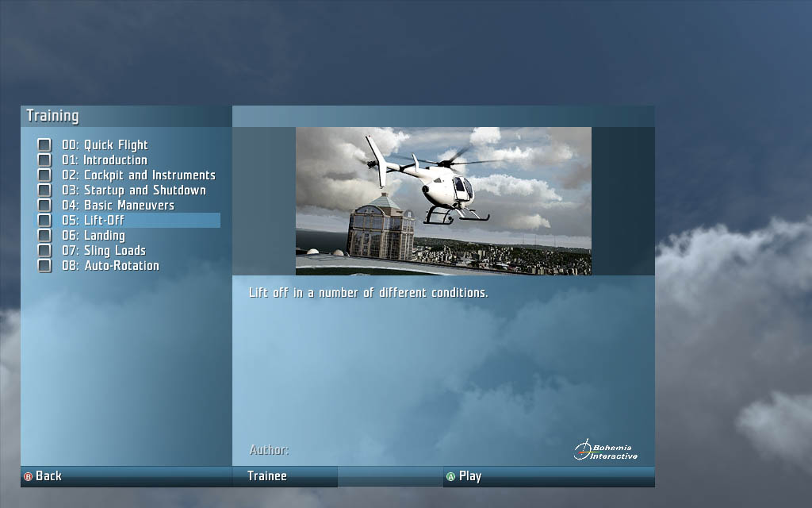Click the Training panel title
The image size is (812, 508).
pos(52,116)
